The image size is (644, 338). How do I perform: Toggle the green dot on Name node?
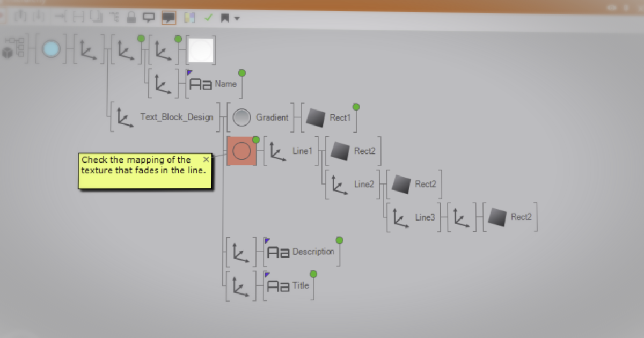coord(242,73)
